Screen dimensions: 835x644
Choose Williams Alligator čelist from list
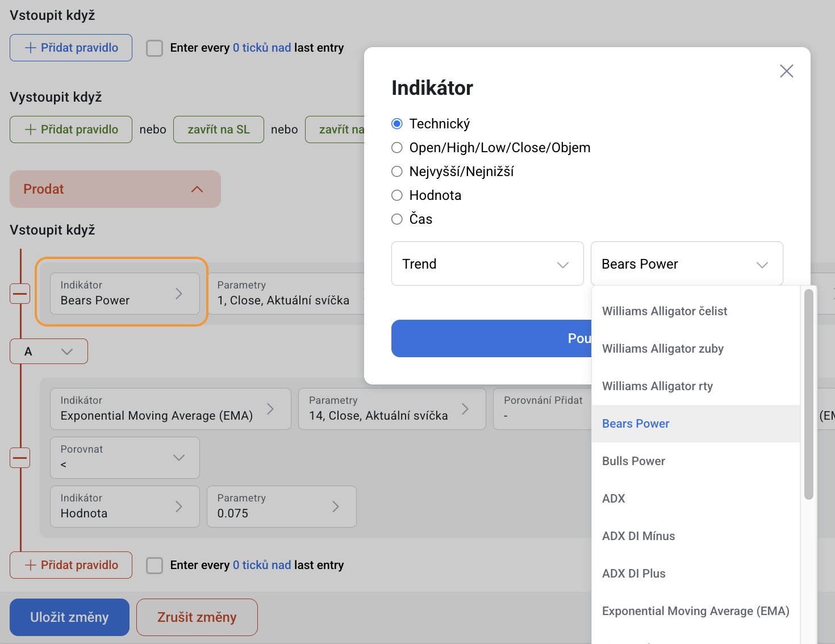tap(696, 311)
